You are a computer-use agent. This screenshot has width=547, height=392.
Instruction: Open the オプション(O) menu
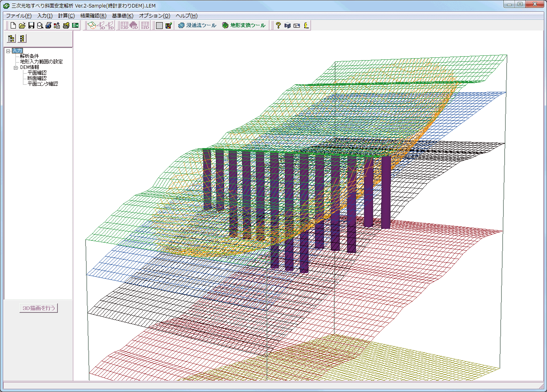click(154, 16)
